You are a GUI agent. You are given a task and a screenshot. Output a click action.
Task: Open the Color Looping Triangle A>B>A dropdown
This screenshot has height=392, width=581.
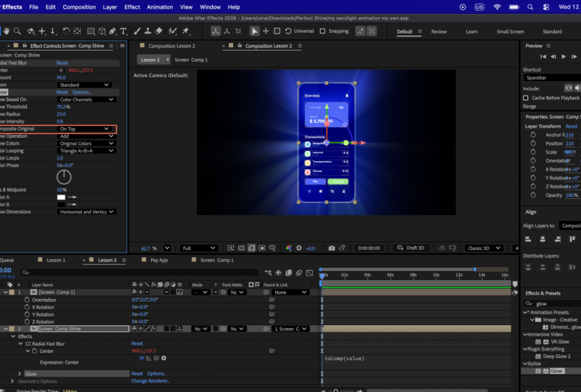[x=86, y=151]
